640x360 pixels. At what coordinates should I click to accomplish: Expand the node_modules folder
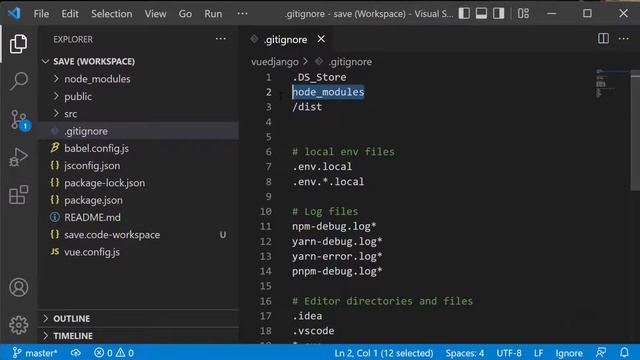tap(139, 79)
